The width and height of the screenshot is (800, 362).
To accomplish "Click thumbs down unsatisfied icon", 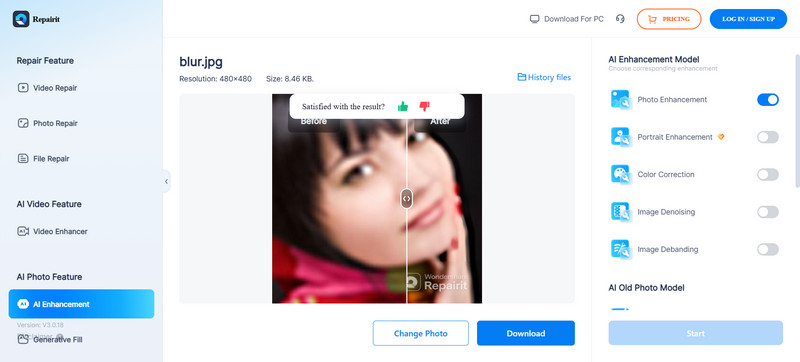I will click(424, 106).
